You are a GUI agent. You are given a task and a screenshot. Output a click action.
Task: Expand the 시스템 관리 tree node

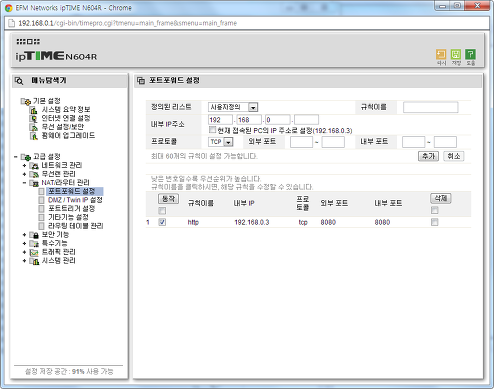pos(24,261)
